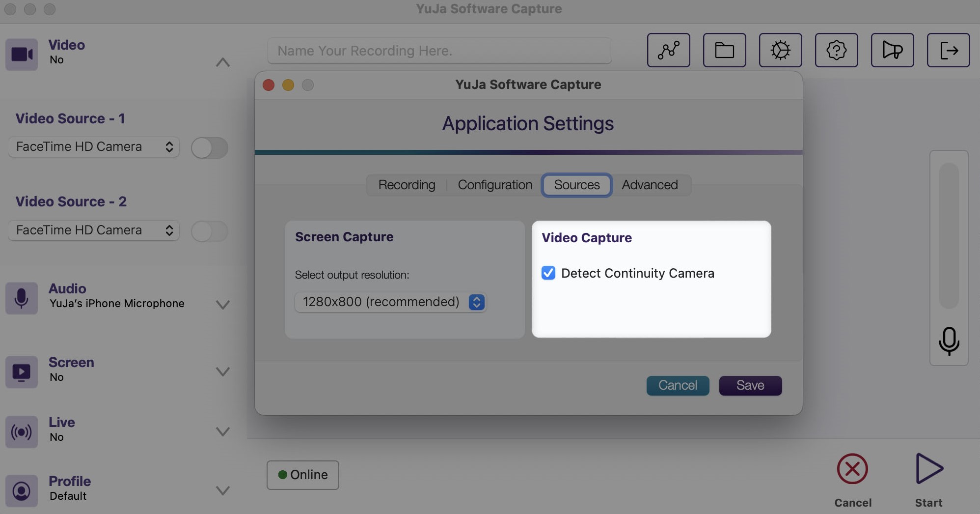Switch to the Advanced tab

[650, 185]
